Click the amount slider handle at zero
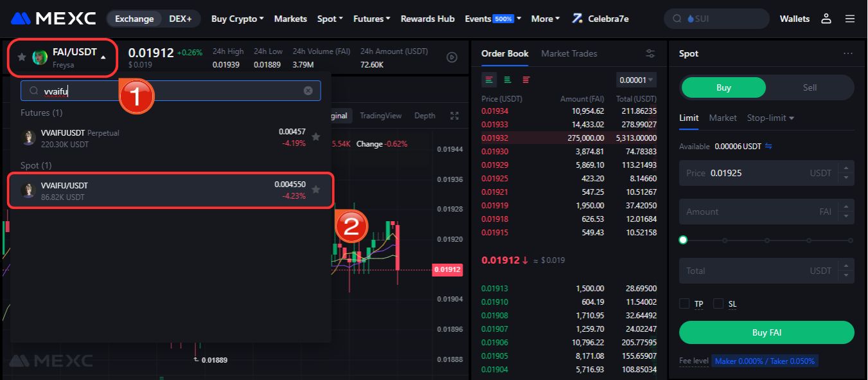Screen dimensions: 868x380 (683, 240)
